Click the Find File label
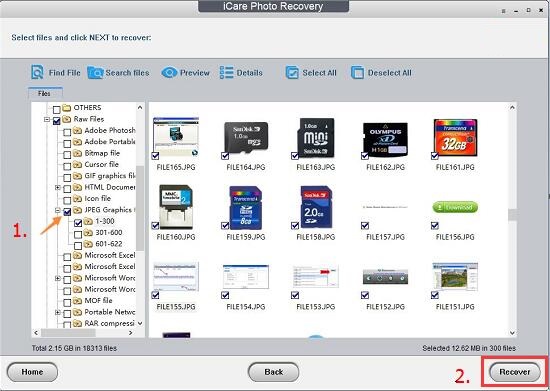550x391 pixels. coord(65,73)
